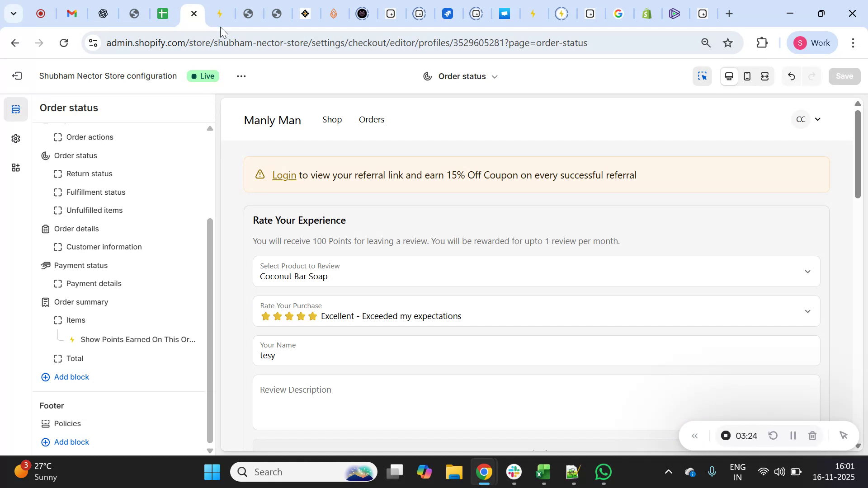Click the Orders tab in the store preview

click(x=372, y=119)
